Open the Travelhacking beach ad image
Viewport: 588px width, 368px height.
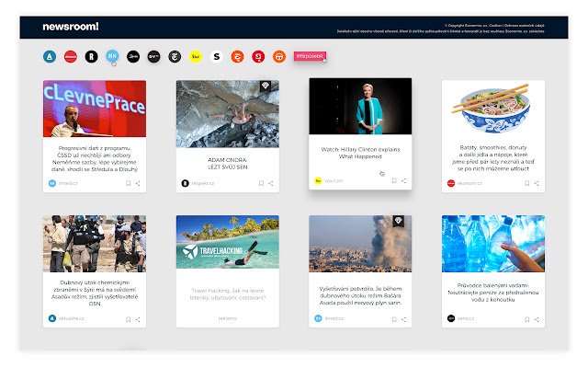point(228,242)
